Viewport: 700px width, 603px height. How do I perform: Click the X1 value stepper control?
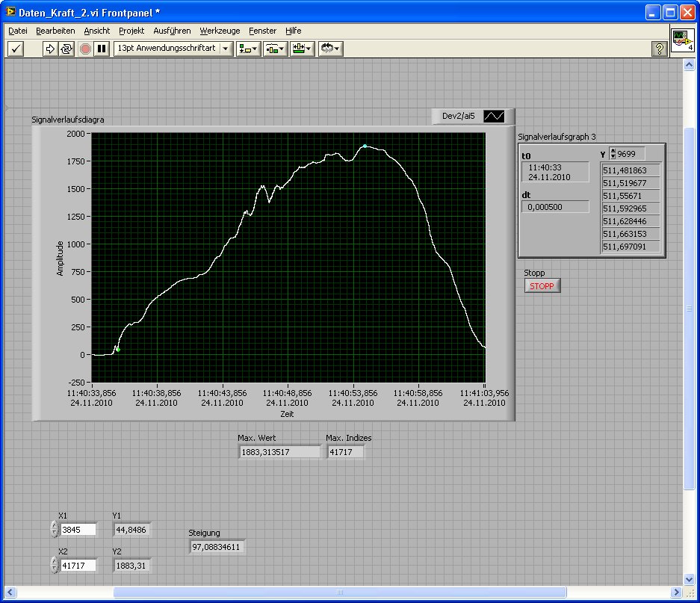54,529
